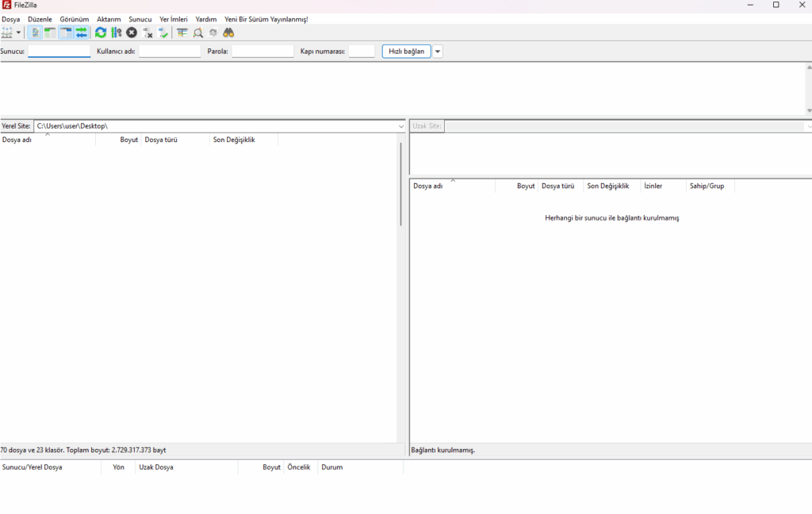Screen dimensions: 812x514
Task: Expand the Site Manager dropdown arrow
Action: (19, 33)
